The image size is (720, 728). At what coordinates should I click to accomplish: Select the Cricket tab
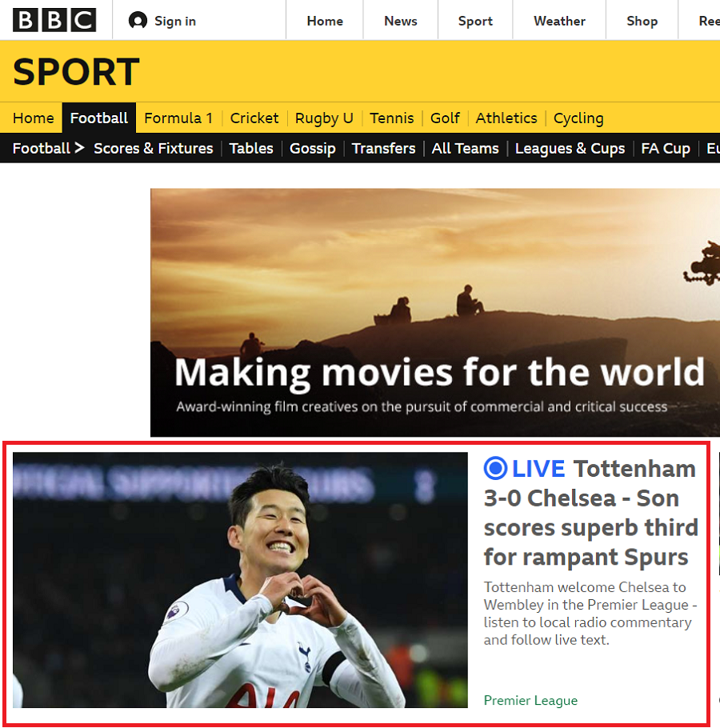pos(254,118)
